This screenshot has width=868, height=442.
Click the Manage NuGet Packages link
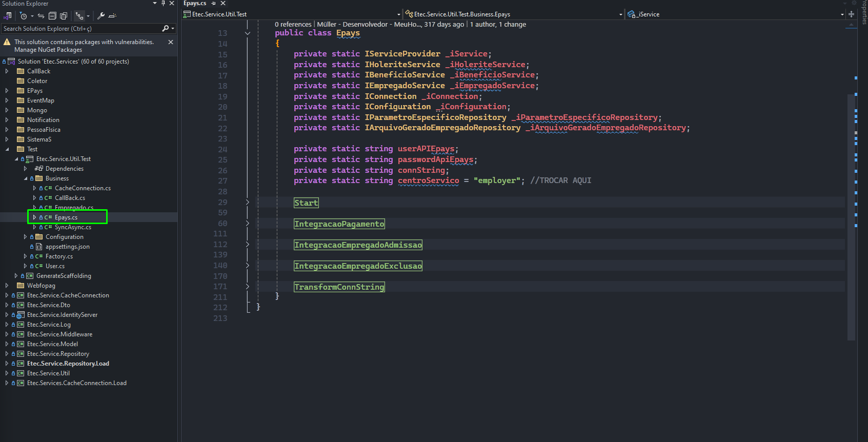tap(48, 50)
